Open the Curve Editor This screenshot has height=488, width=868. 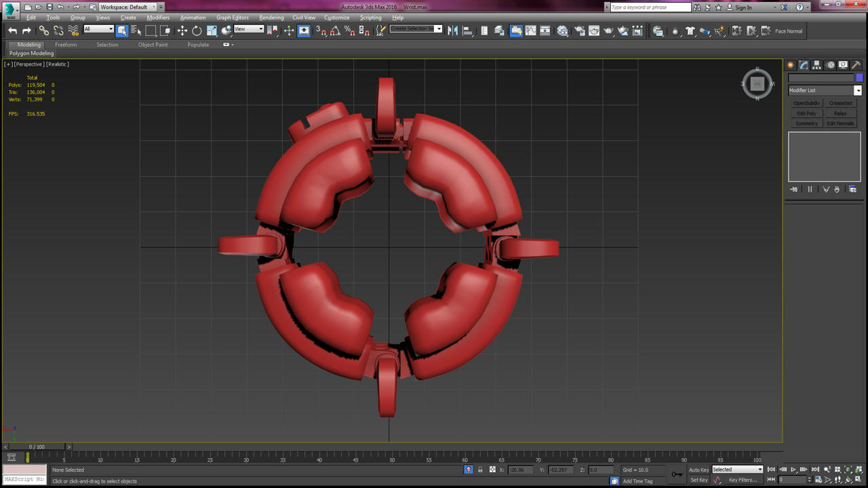pyautogui.click(x=530, y=30)
